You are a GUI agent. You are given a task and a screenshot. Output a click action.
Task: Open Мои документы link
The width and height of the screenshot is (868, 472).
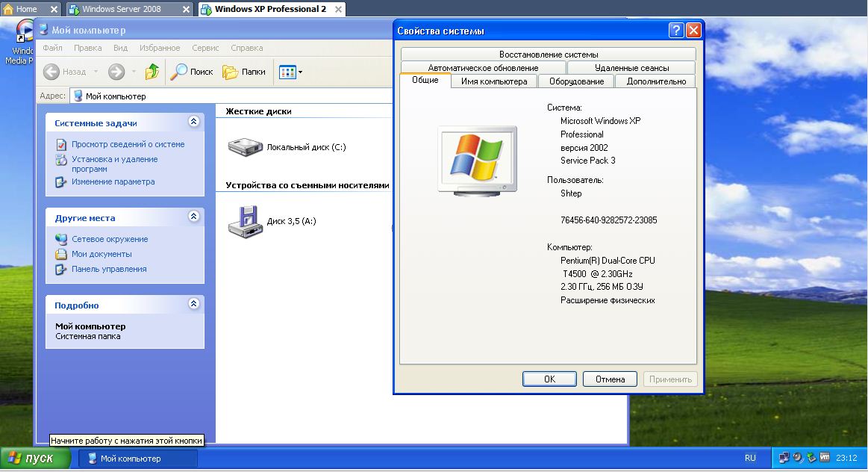pos(102,254)
